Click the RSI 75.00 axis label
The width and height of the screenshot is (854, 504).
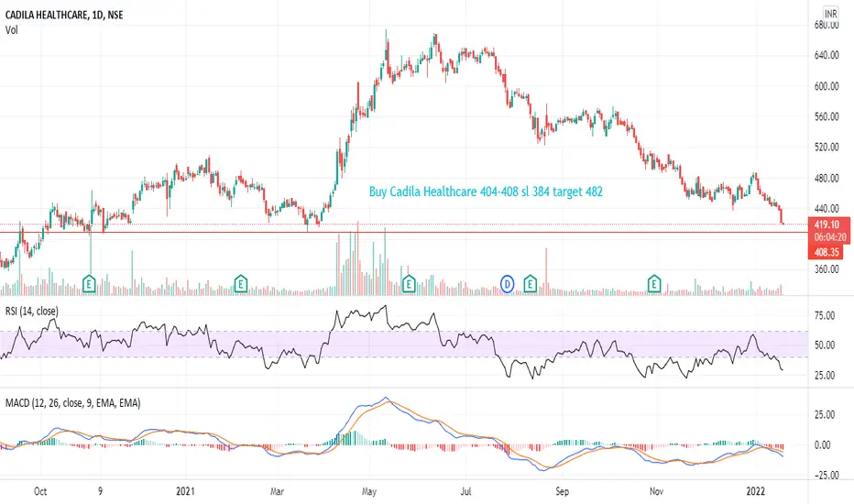click(x=824, y=315)
